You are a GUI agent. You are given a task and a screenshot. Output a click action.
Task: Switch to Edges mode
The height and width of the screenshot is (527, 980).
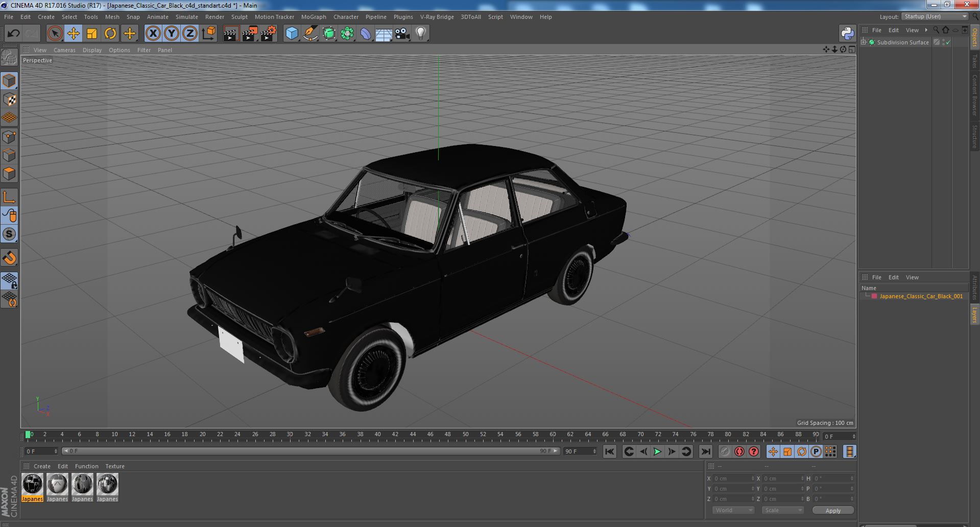point(9,155)
